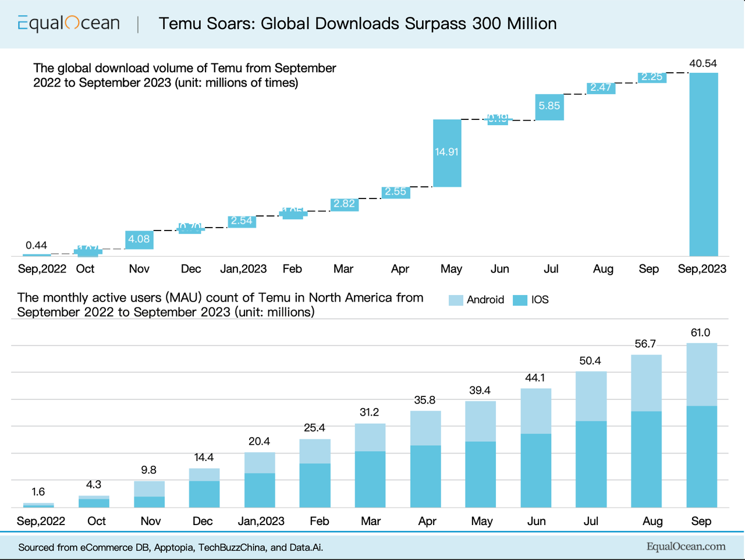Click the 'May' axis label in downloads chart
This screenshot has height=560, width=745.
tap(451, 269)
